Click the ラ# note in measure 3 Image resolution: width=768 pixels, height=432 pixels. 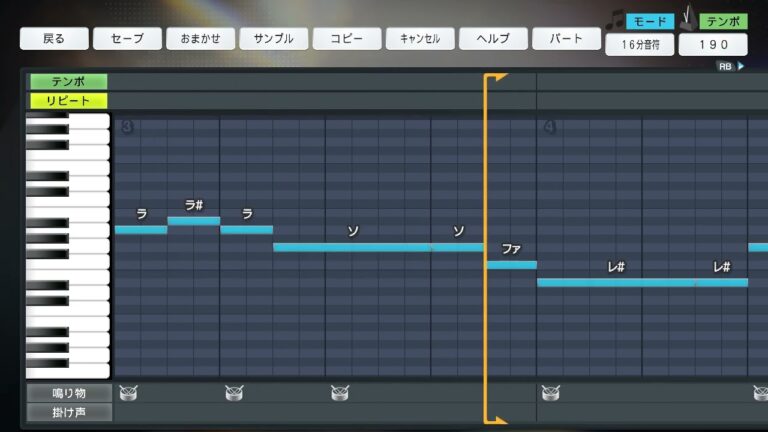tap(193, 221)
